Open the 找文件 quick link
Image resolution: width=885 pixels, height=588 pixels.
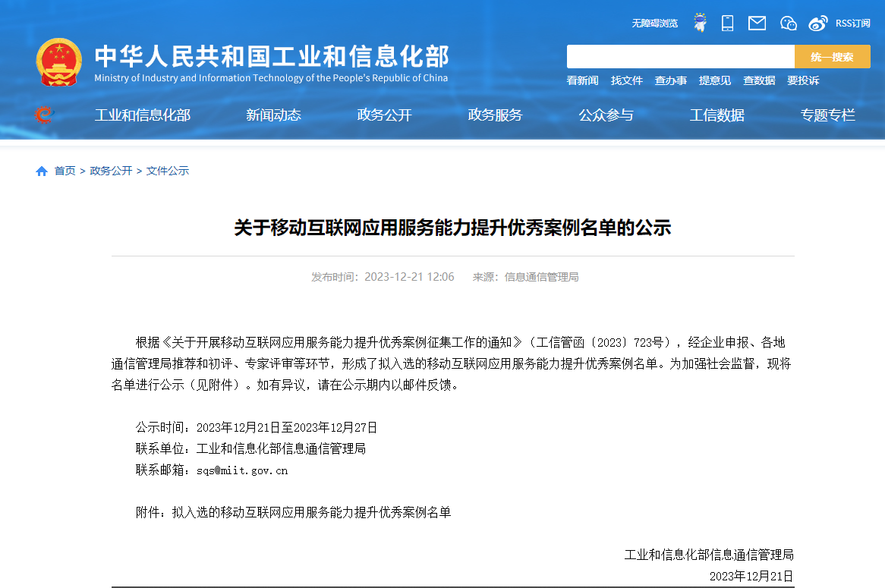626,80
